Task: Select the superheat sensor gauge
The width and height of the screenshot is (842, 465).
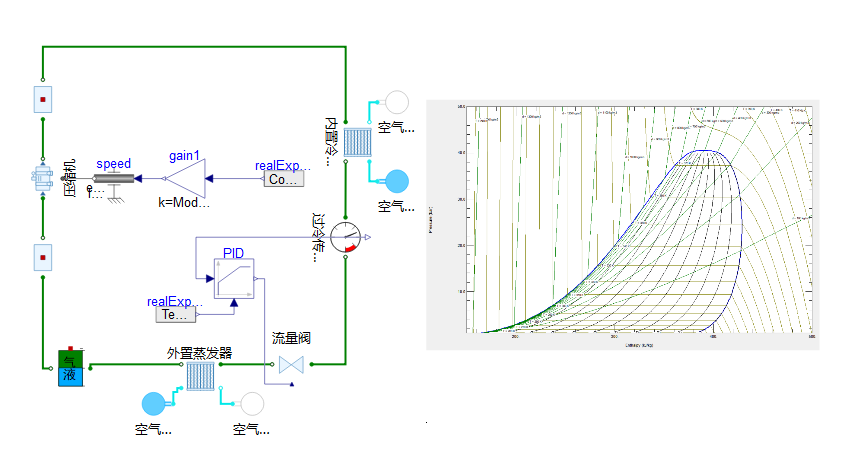Action: [x=345, y=238]
